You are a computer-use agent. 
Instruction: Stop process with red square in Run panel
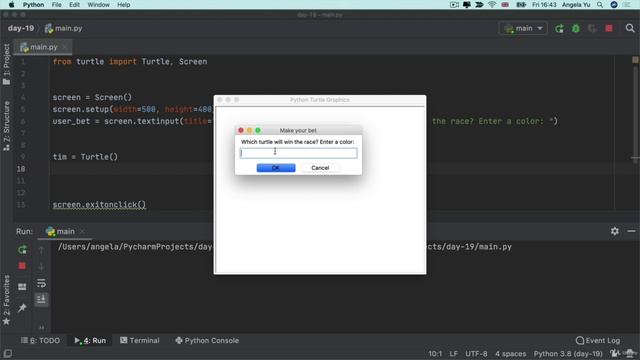point(22,266)
